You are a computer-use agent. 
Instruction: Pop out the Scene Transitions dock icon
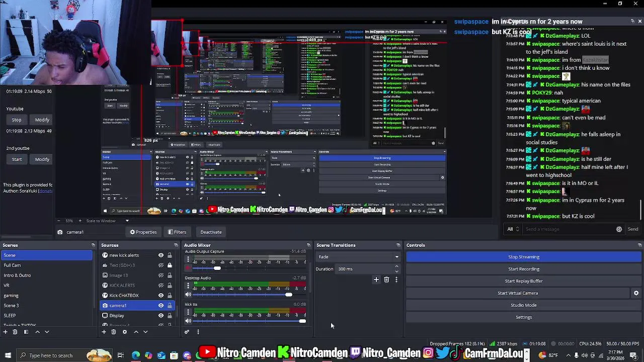pyautogui.click(x=398, y=245)
